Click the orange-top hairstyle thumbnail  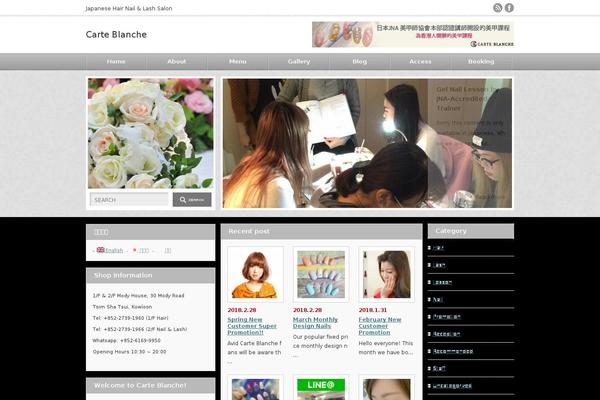(255, 274)
